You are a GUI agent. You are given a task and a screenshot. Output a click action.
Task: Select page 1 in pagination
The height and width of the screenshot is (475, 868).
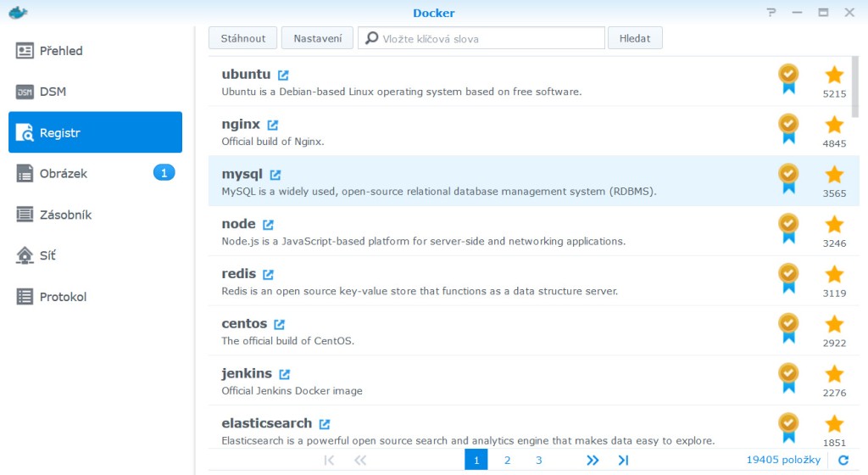pyautogui.click(x=476, y=460)
